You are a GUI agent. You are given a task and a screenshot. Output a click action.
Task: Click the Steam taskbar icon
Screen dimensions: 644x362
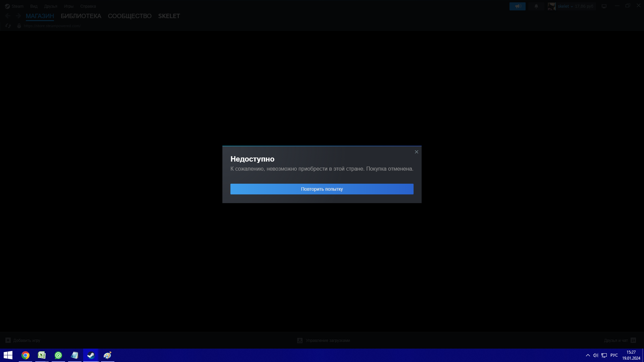click(x=91, y=355)
